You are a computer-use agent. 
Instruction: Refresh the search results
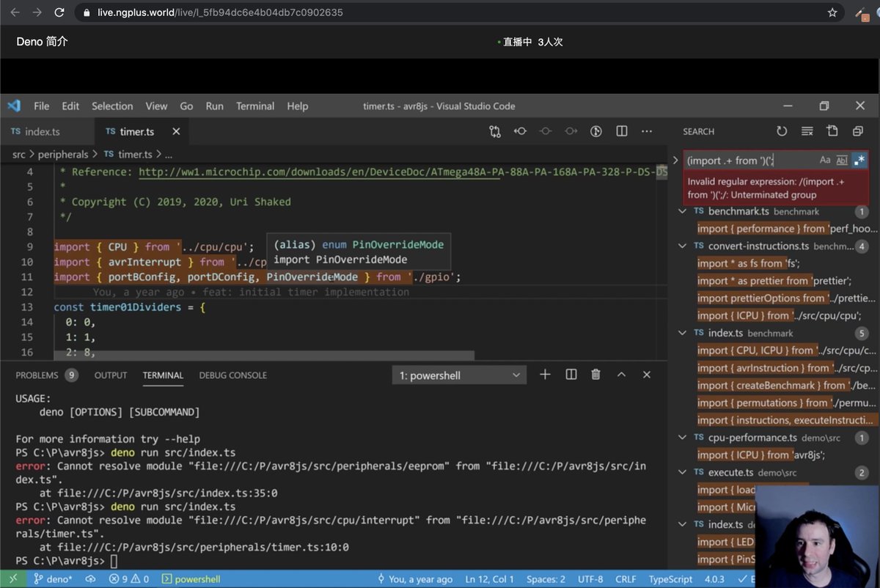(x=782, y=131)
